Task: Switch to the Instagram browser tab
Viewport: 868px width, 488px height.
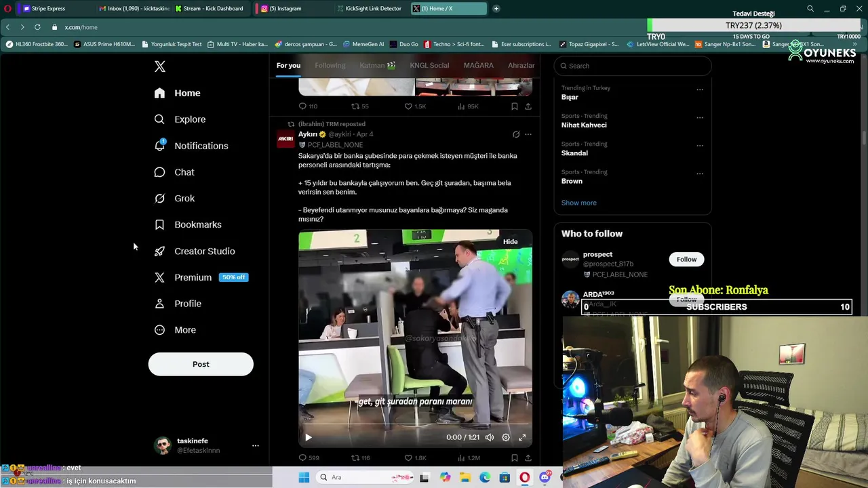Action: tap(293, 8)
